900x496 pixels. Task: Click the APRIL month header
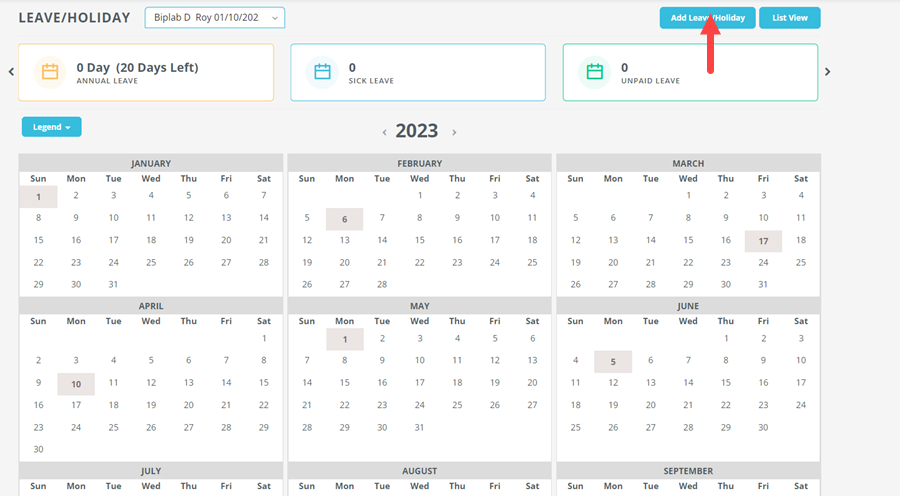pos(151,306)
